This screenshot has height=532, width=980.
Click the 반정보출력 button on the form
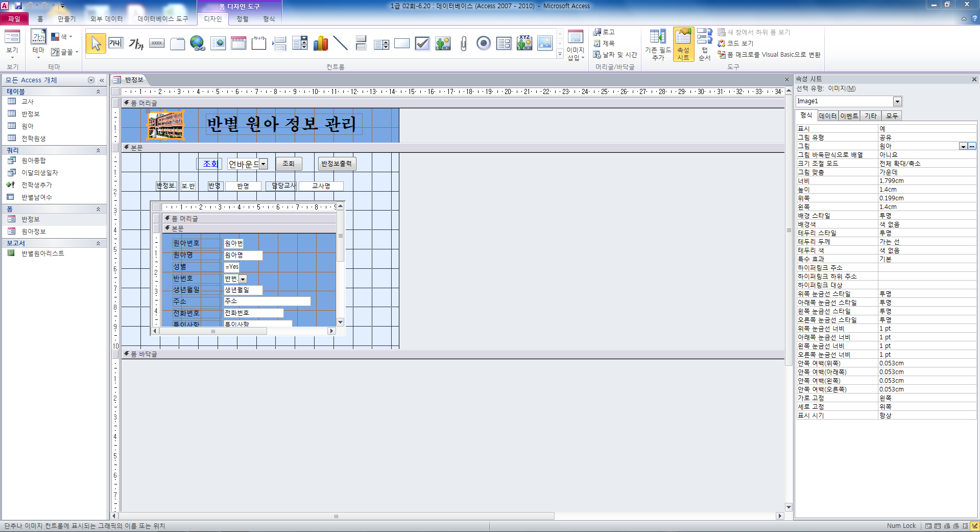(336, 164)
